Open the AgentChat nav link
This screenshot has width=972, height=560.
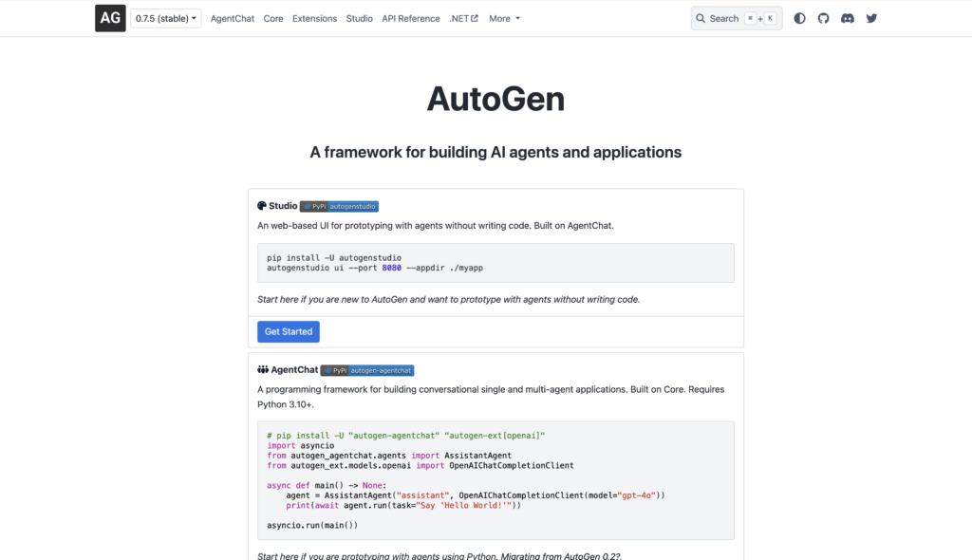click(x=232, y=19)
